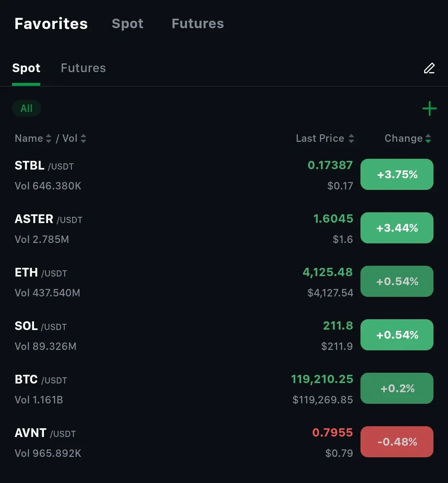Toggle the All filter chip

click(27, 109)
